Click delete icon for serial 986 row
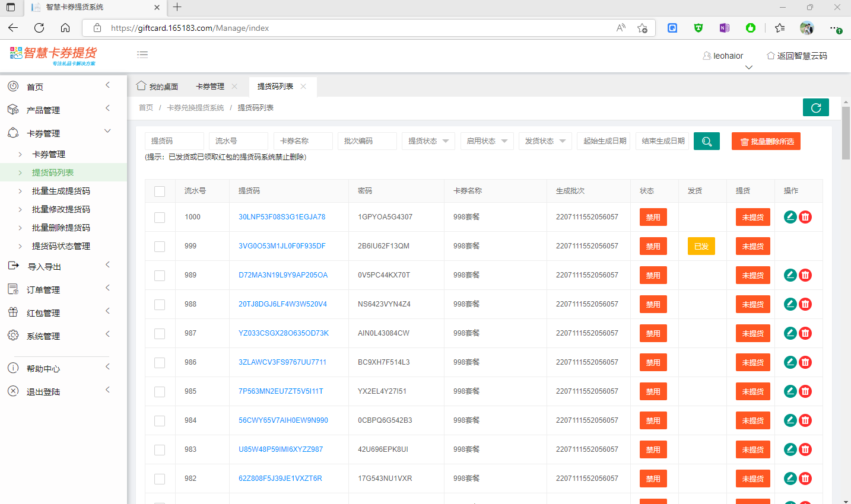851x504 pixels. click(805, 362)
